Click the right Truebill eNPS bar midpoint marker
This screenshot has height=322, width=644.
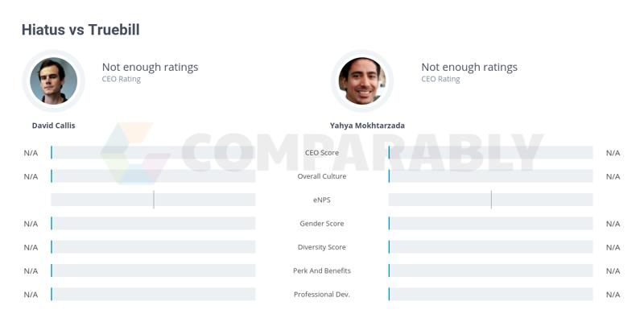pyautogui.click(x=491, y=200)
